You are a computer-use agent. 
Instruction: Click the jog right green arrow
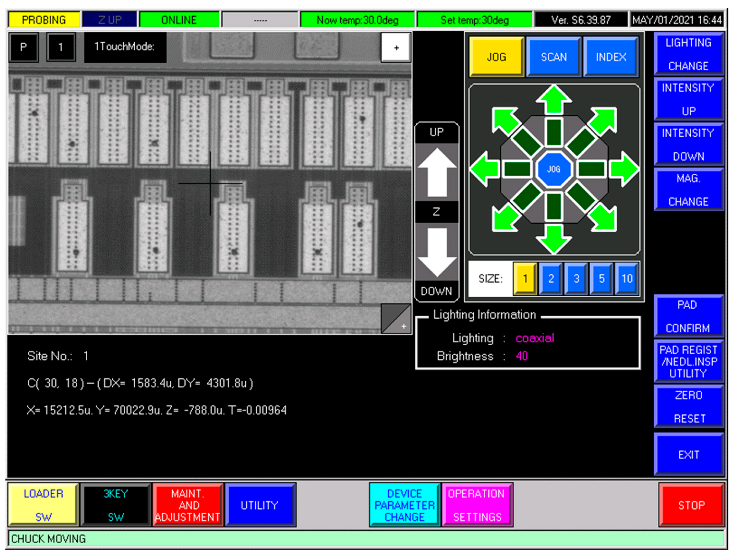[623, 169]
